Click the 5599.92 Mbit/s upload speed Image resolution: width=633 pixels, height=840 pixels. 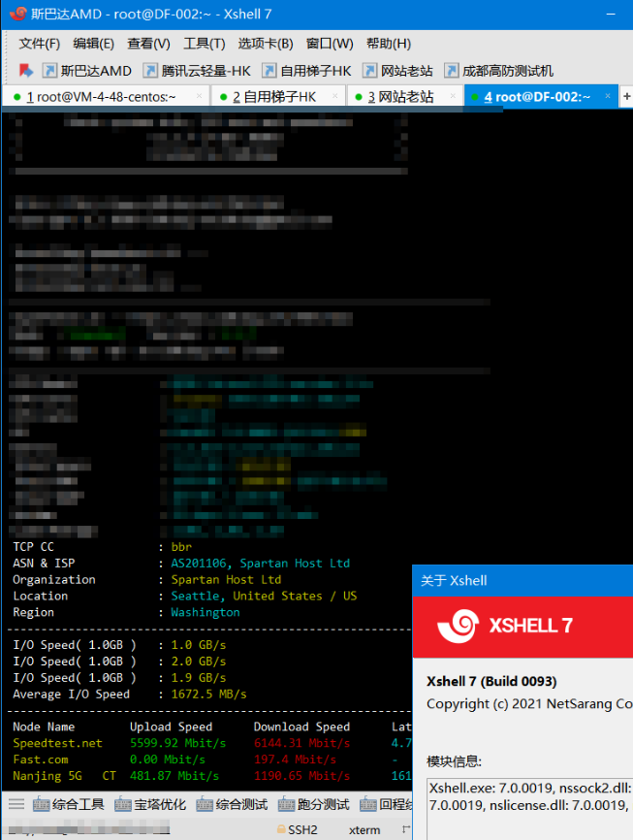click(177, 743)
